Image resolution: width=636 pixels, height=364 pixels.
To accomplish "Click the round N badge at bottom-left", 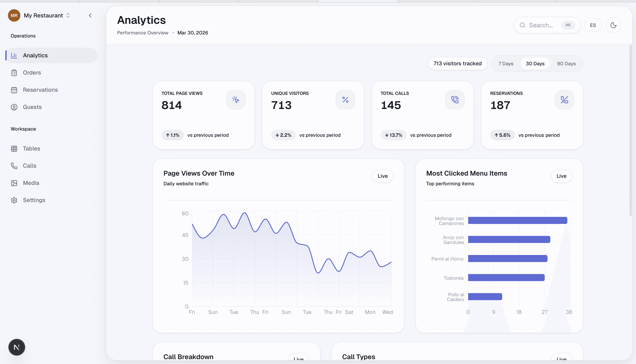I will tap(17, 347).
